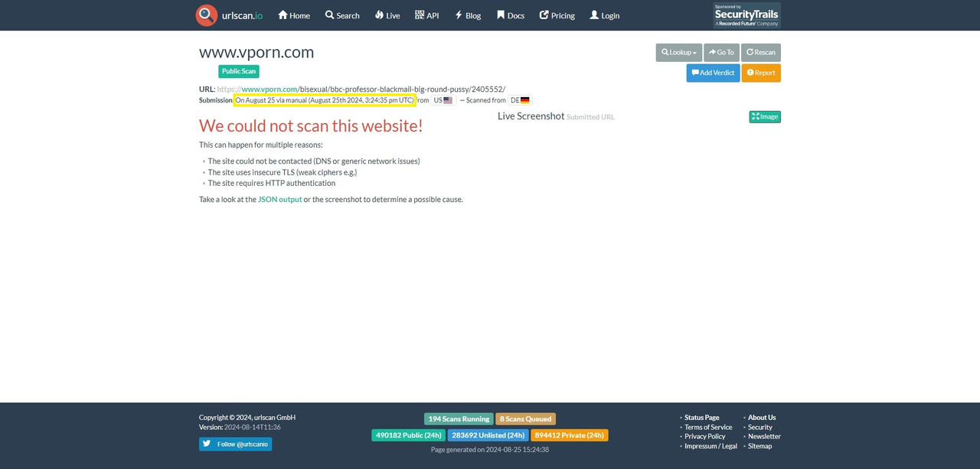Click the Copyright 2024 urlscan GmbH text

tap(247, 418)
